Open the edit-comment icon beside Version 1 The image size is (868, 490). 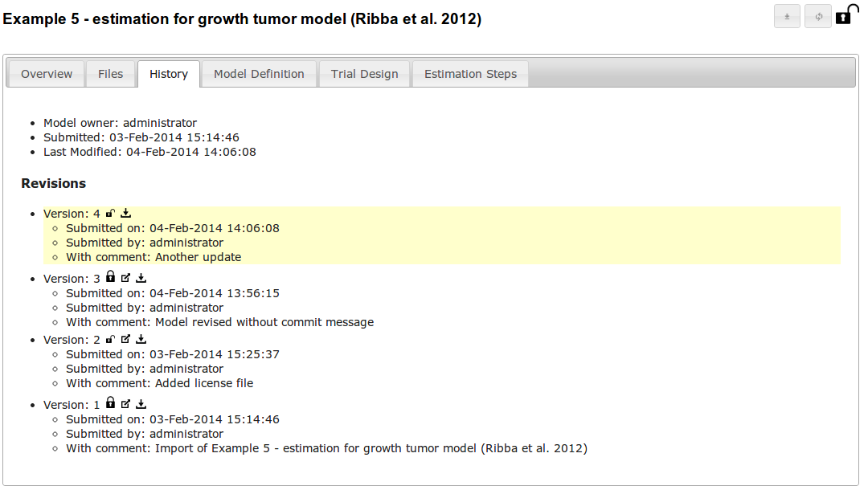(125, 403)
